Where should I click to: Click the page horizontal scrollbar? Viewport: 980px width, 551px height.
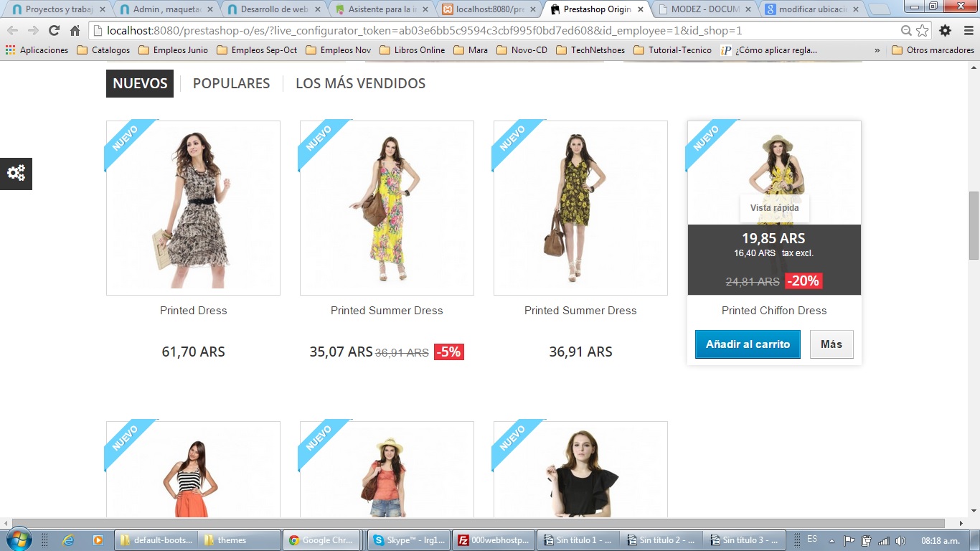[x=477, y=523]
